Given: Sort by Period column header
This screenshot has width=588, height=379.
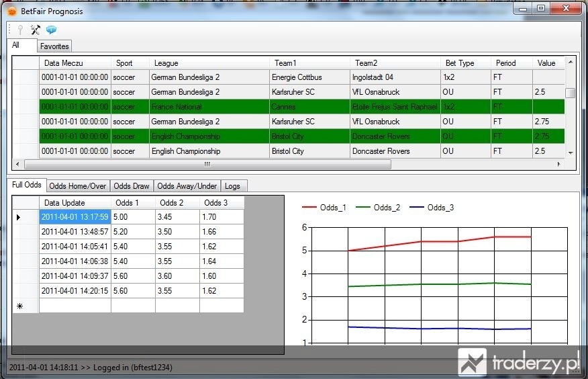Looking at the screenshot, I should point(512,63).
